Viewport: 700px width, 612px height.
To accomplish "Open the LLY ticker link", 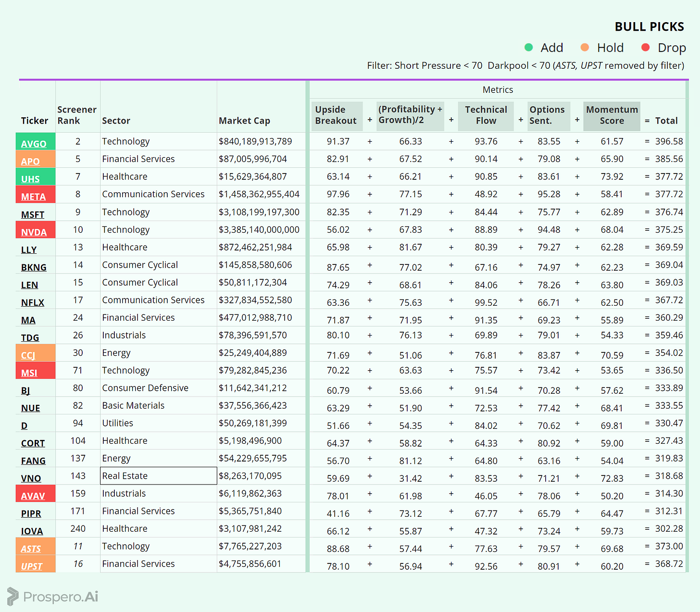I will 29,250.
